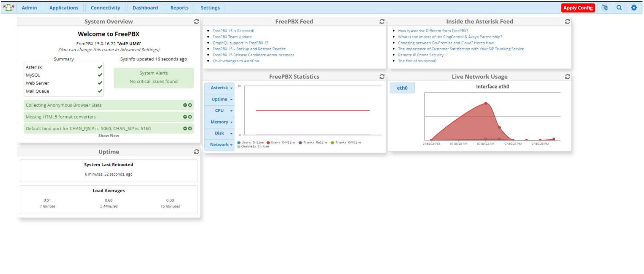This screenshot has width=644, height=274.
Task: Open the Connectivity menu
Action: pos(105,8)
